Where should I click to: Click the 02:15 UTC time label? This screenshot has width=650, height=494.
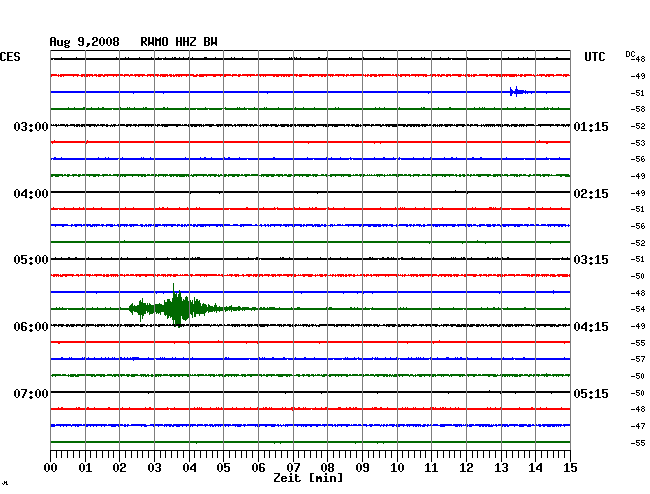tap(591, 194)
